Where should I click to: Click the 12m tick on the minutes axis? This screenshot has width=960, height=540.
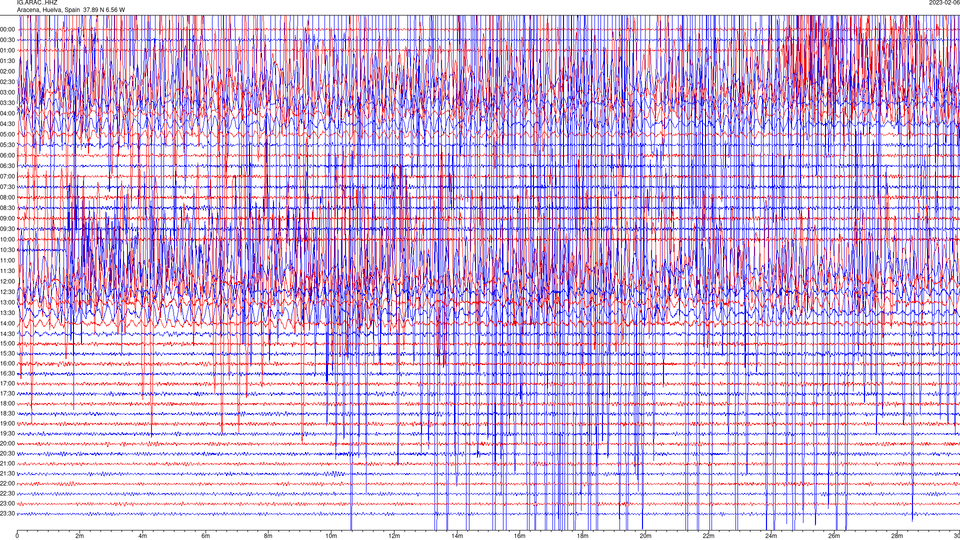pos(394,536)
